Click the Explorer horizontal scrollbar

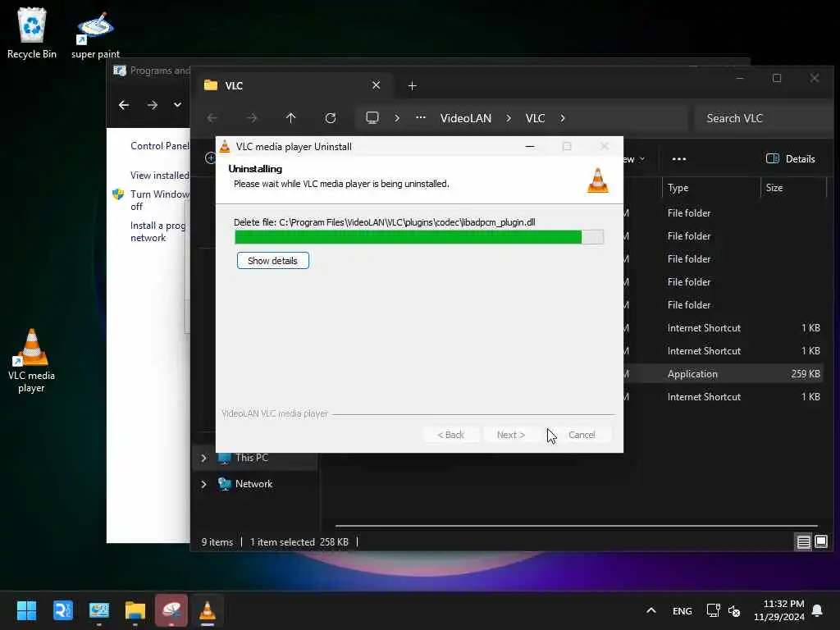click(577, 526)
